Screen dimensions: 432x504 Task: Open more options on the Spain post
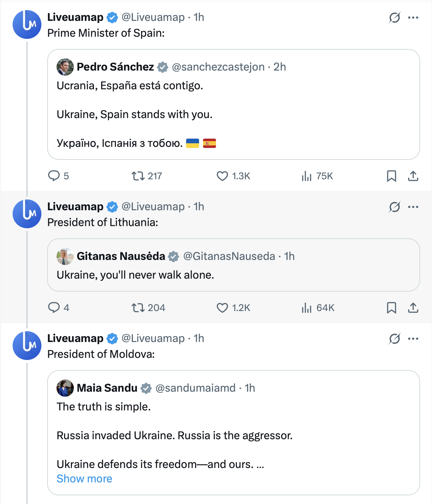click(x=413, y=18)
